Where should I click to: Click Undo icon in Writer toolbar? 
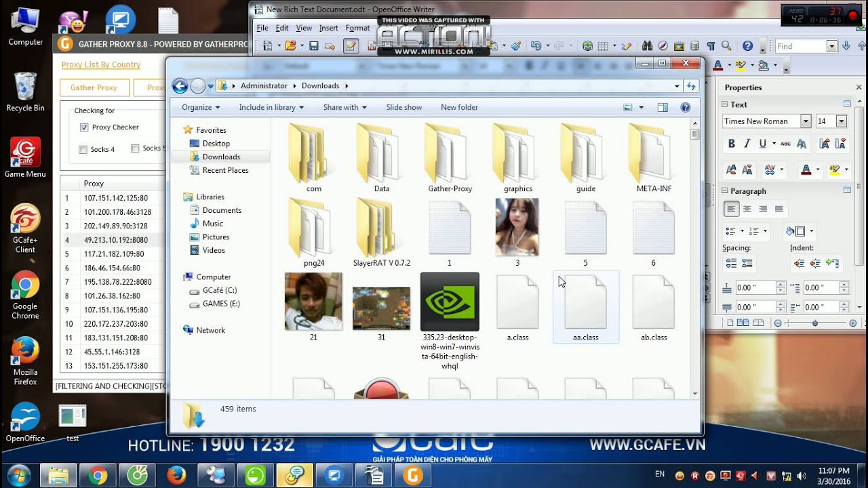pos(536,46)
